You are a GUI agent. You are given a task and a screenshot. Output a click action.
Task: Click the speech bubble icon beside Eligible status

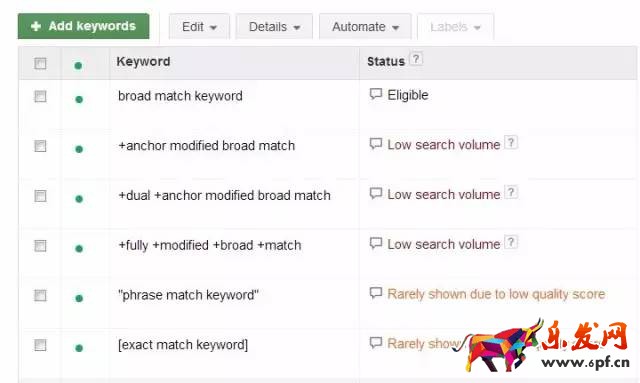pyautogui.click(x=376, y=94)
